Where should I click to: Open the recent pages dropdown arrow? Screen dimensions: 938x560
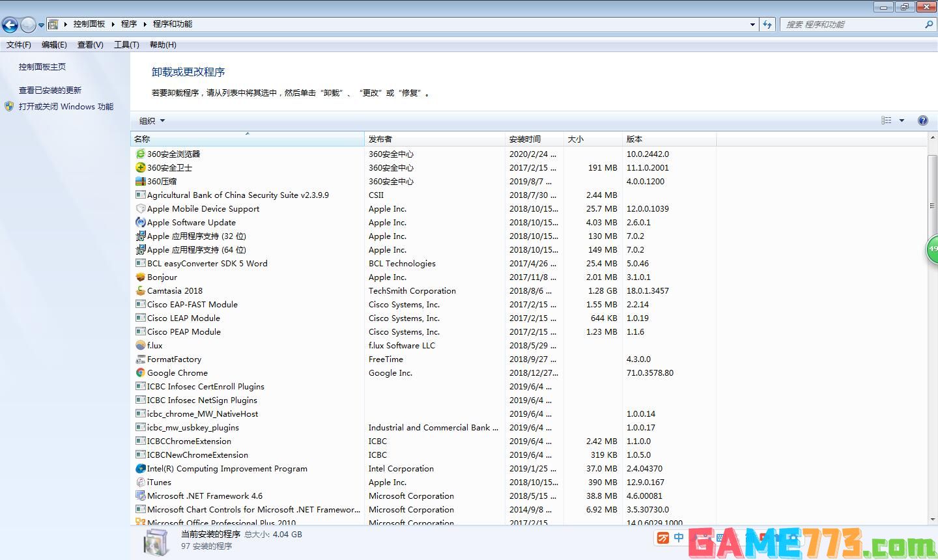pyautogui.click(x=41, y=25)
